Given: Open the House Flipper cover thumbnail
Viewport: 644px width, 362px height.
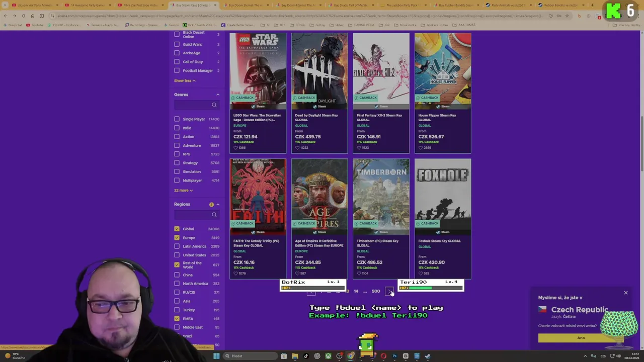Looking at the screenshot, I should click(443, 71).
